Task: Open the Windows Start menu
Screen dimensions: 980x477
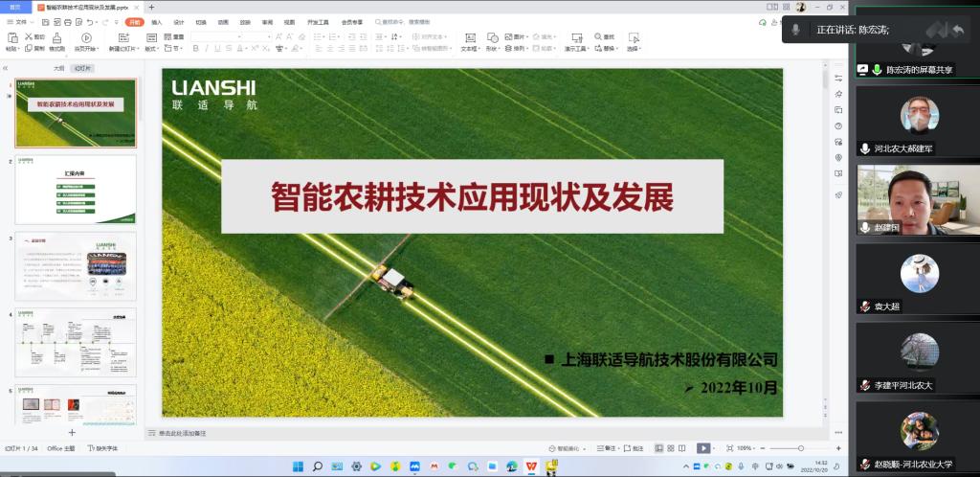Action: coord(299,466)
